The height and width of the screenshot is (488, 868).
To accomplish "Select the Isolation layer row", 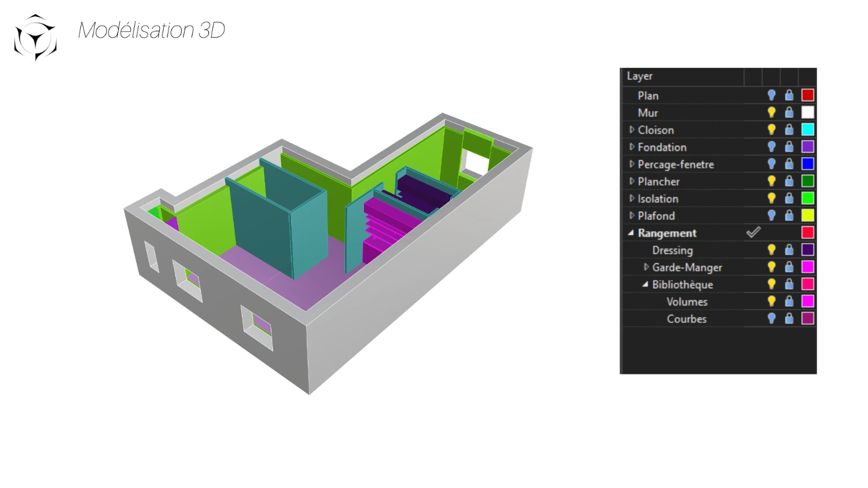I will click(658, 199).
